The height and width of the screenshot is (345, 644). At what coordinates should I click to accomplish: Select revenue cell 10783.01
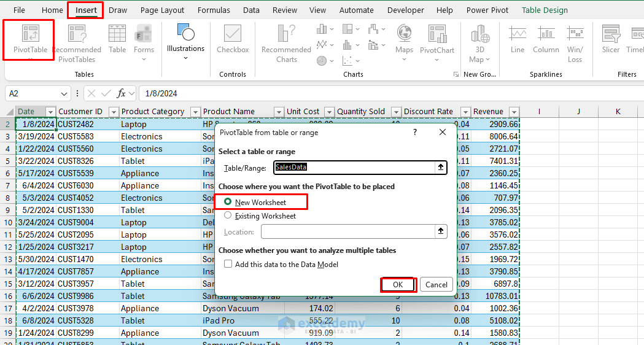point(495,296)
